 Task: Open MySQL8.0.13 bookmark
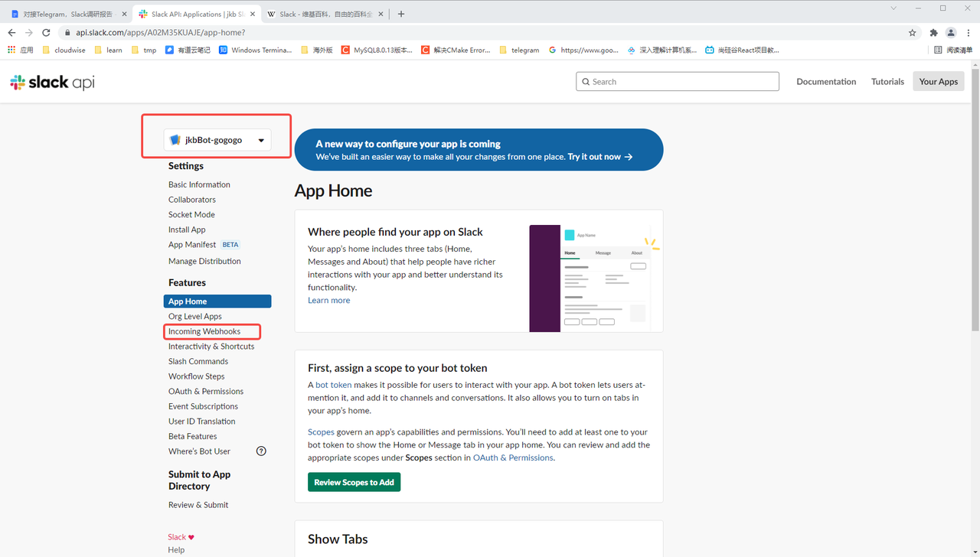(x=377, y=50)
